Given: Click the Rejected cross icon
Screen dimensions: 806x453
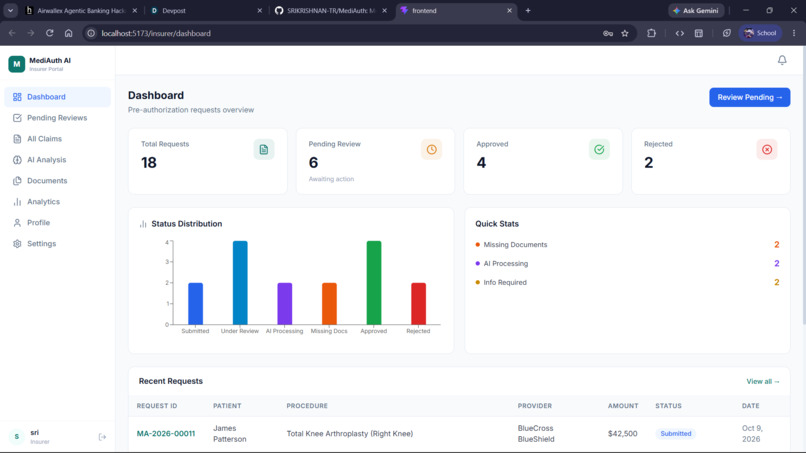Looking at the screenshot, I should tap(766, 150).
